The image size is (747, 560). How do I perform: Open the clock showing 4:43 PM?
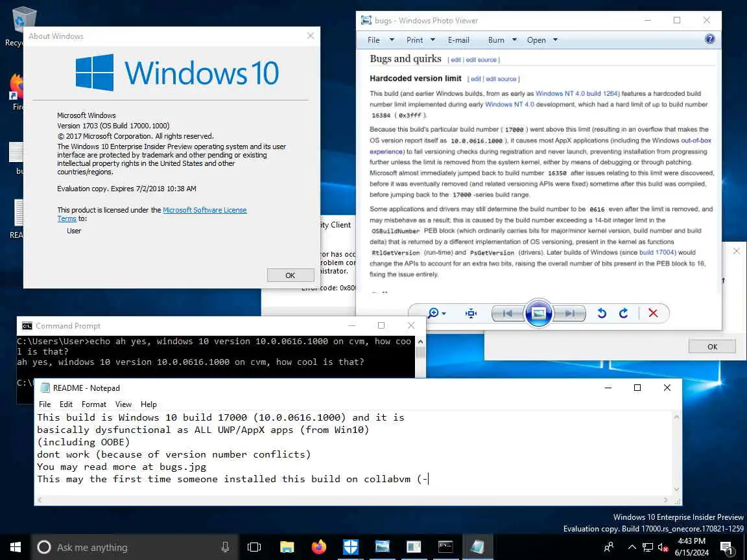pos(691,547)
